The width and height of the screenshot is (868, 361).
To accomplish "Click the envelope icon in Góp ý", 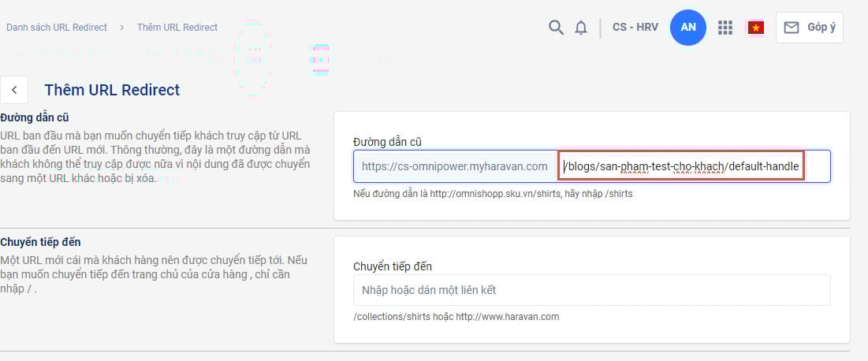I will (x=792, y=28).
